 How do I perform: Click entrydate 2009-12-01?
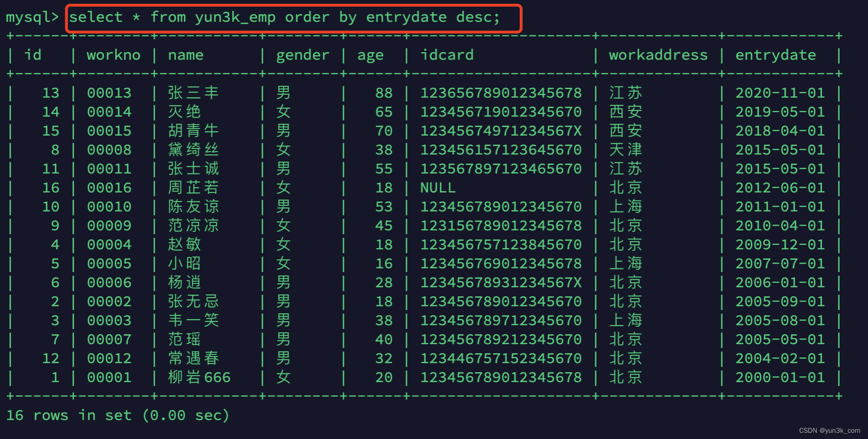780,245
